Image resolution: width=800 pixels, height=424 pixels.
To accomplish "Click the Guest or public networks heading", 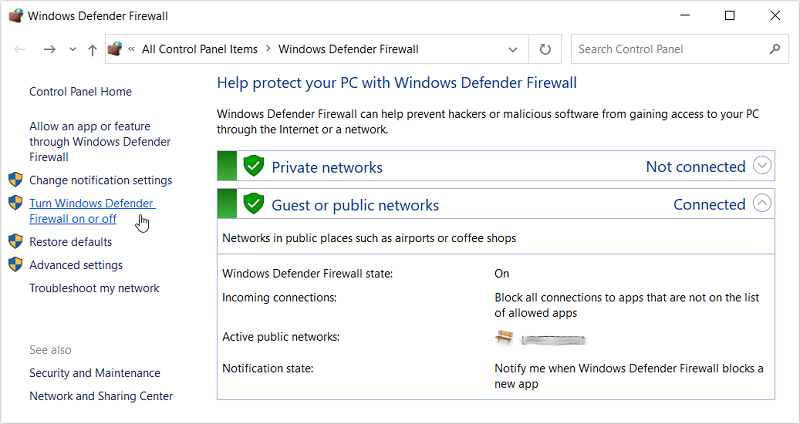I will point(355,205).
